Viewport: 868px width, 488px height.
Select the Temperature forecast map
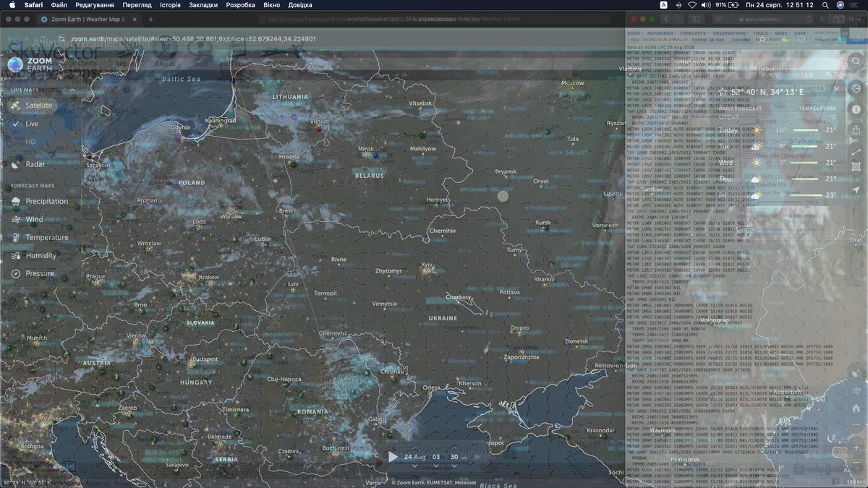click(39, 237)
